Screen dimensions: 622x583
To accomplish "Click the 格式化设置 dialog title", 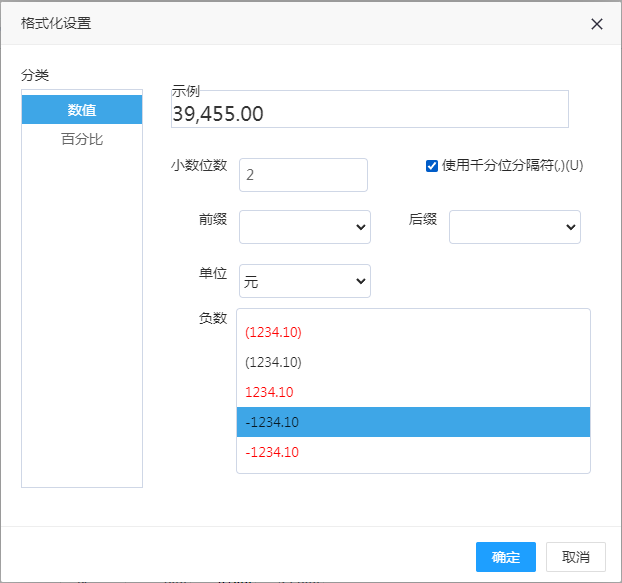I will [x=56, y=23].
